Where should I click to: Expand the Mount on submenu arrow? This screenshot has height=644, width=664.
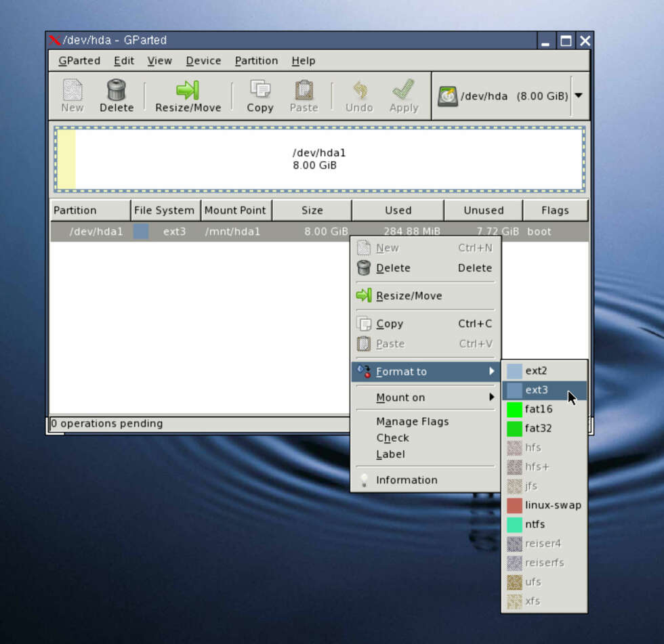[x=491, y=397]
